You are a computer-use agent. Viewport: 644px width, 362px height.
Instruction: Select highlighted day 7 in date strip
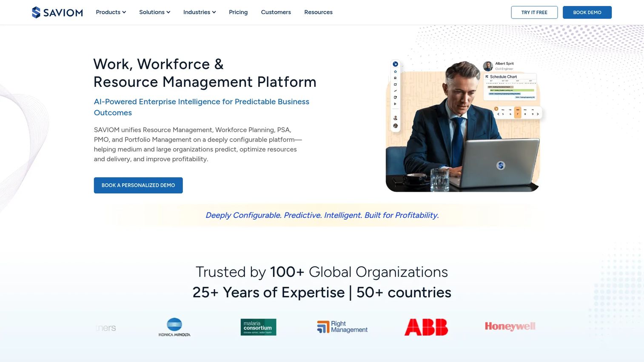click(518, 112)
